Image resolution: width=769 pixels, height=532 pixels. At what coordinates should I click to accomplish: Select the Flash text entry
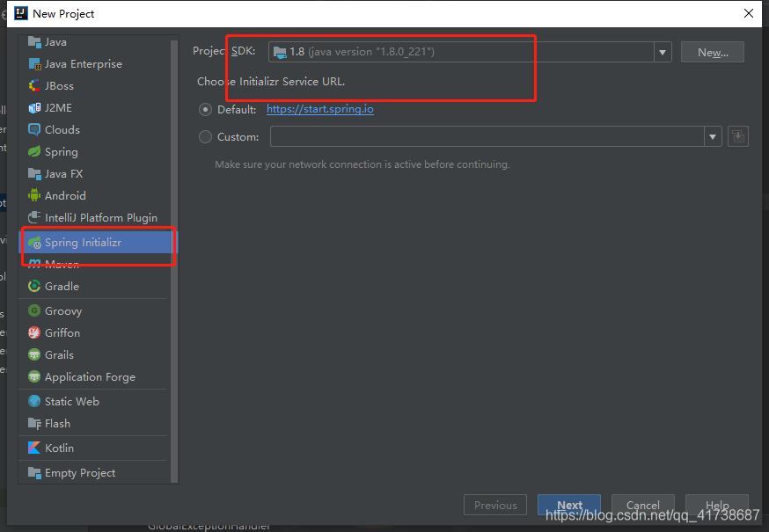[58, 424]
